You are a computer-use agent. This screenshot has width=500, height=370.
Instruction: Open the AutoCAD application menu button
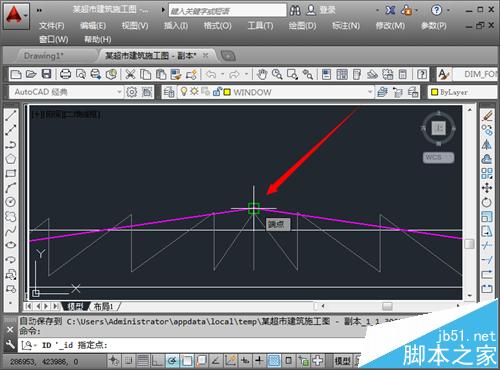tap(16, 16)
